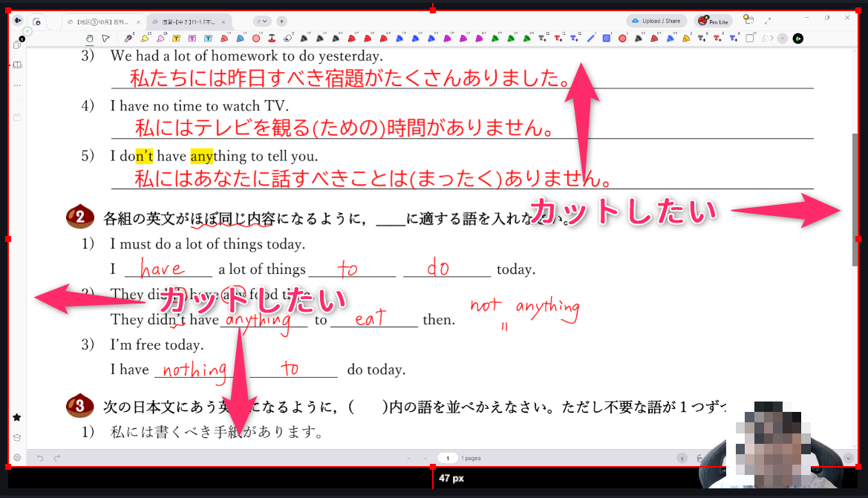
Task: Choose the blue diagonal line tool
Action: pyautogui.click(x=591, y=38)
